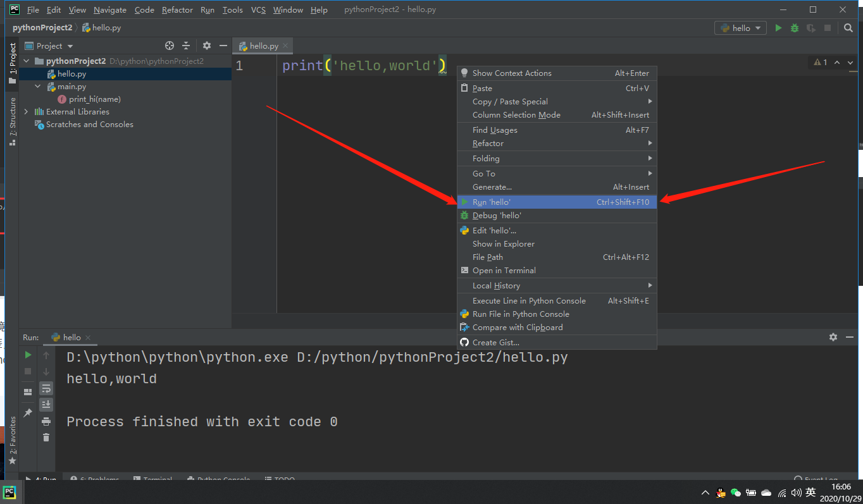Open the Folding submenu in the context menu
The height and width of the screenshot is (504, 863).
pyautogui.click(x=557, y=159)
